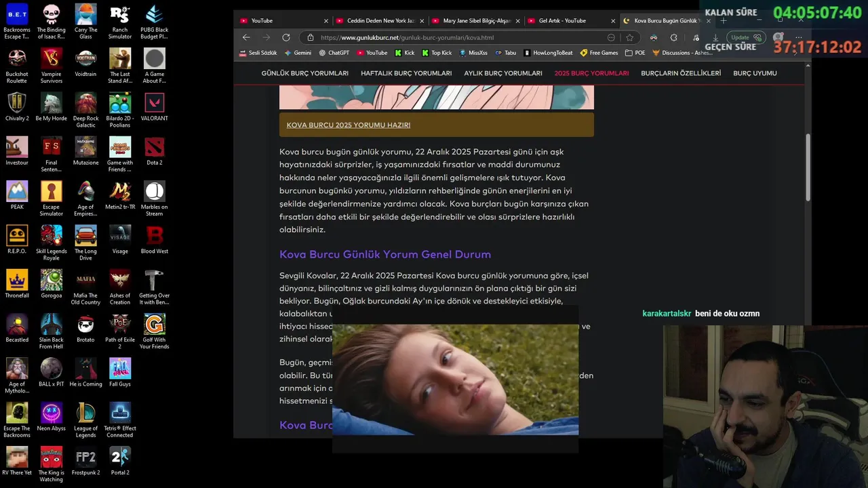Launch Brotato desktop shortcut
The width and height of the screenshot is (868, 488).
(x=85, y=328)
